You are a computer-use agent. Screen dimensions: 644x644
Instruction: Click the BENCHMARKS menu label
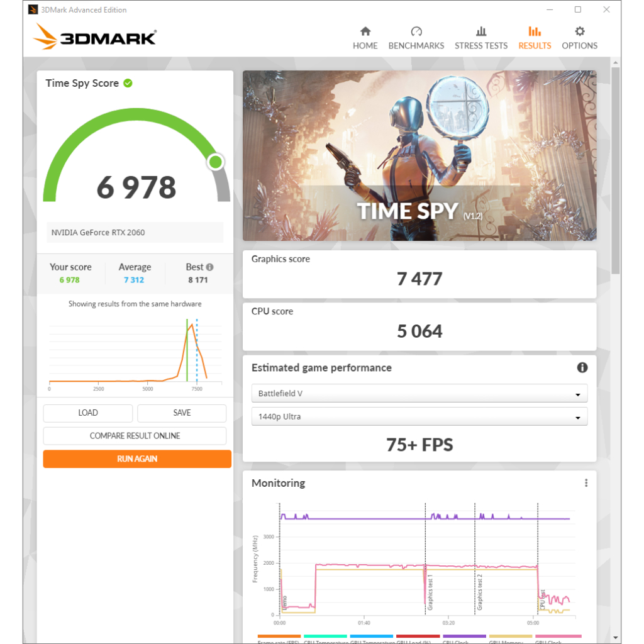coord(416,45)
